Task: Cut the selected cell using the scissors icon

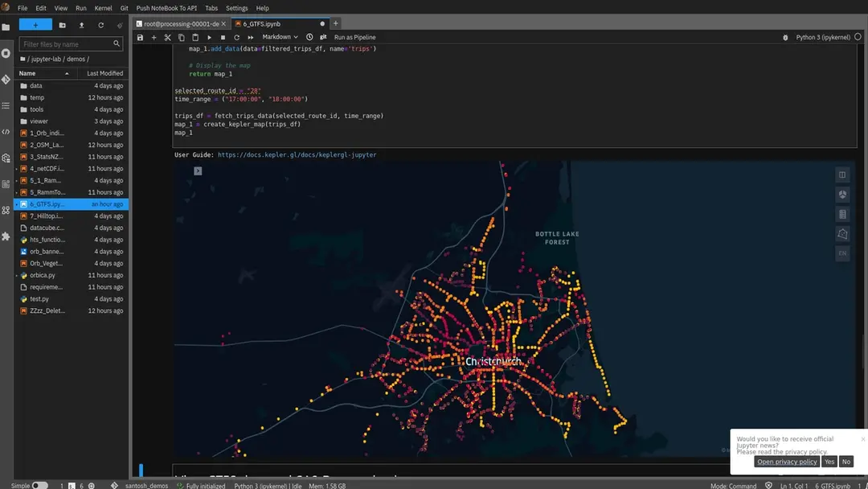Action: pyautogui.click(x=167, y=37)
